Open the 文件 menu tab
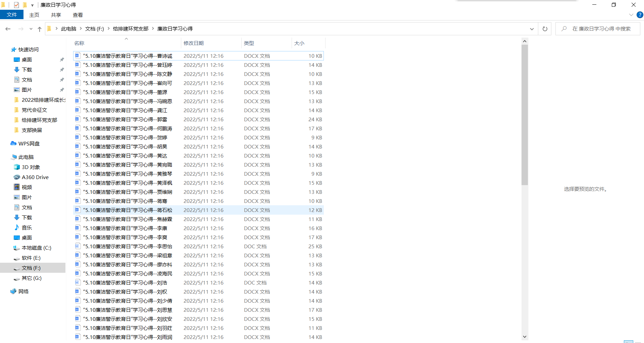644x343 pixels. 12,15
